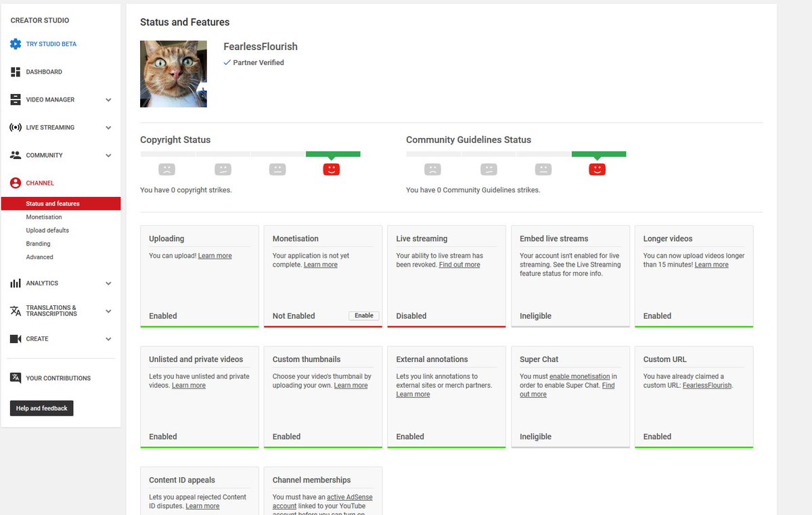Open the Monetisation sidebar item
The height and width of the screenshot is (515, 812).
44,217
